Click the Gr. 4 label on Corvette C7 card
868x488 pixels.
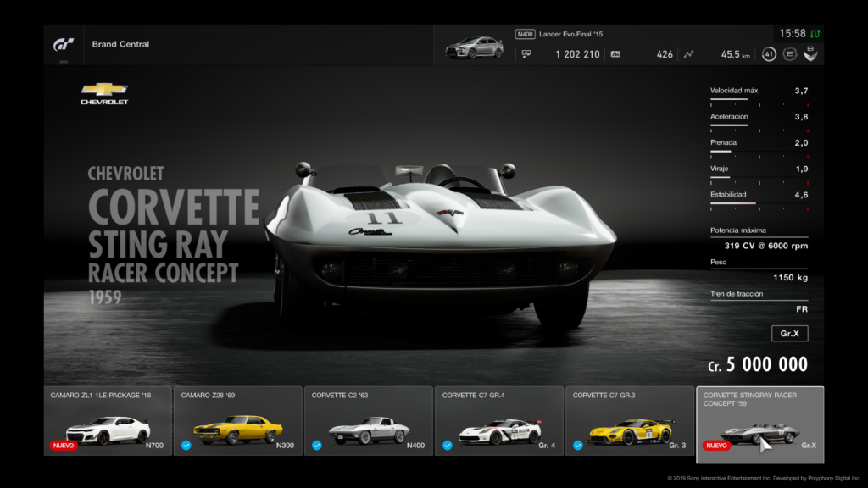(547, 446)
